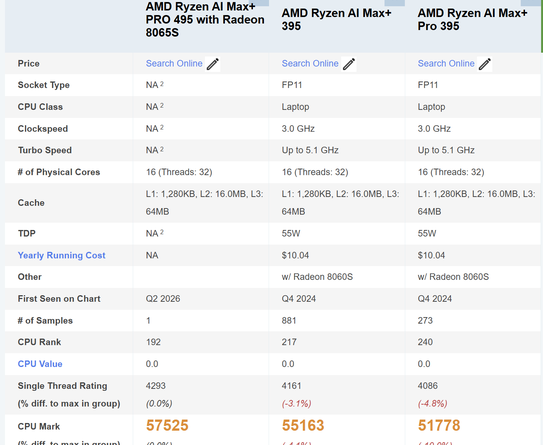Click the # of Physical Cores label

pos(59,172)
